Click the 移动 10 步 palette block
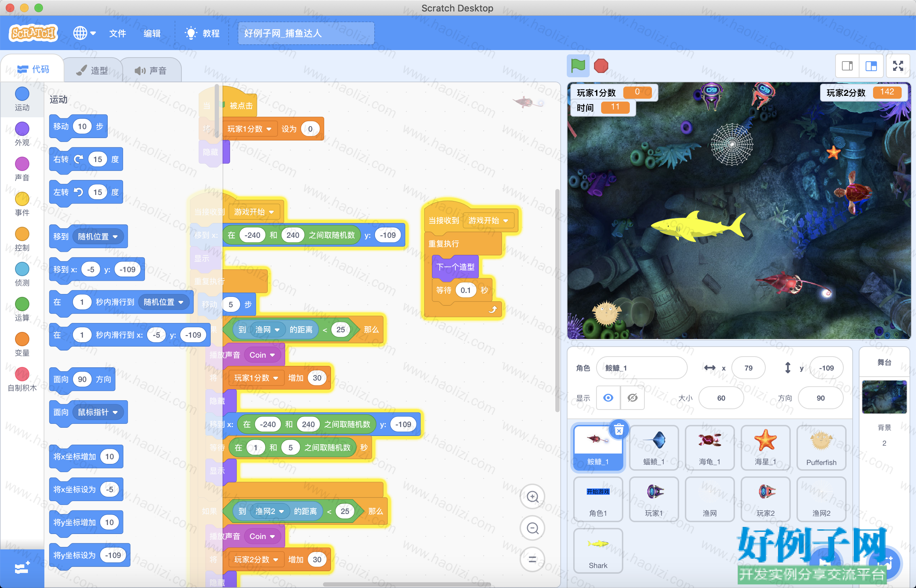This screenshot has height=588, width=916. [x=78, y=126]
